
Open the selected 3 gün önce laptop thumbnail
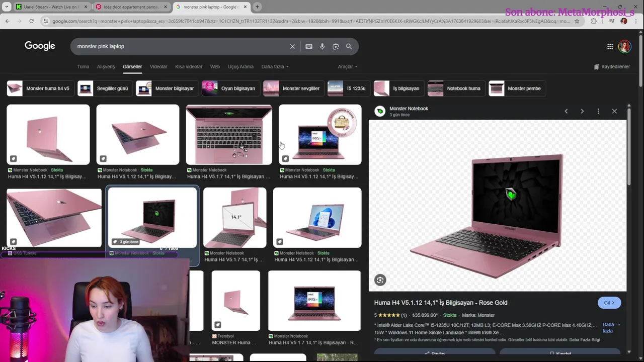pos(152,218)
